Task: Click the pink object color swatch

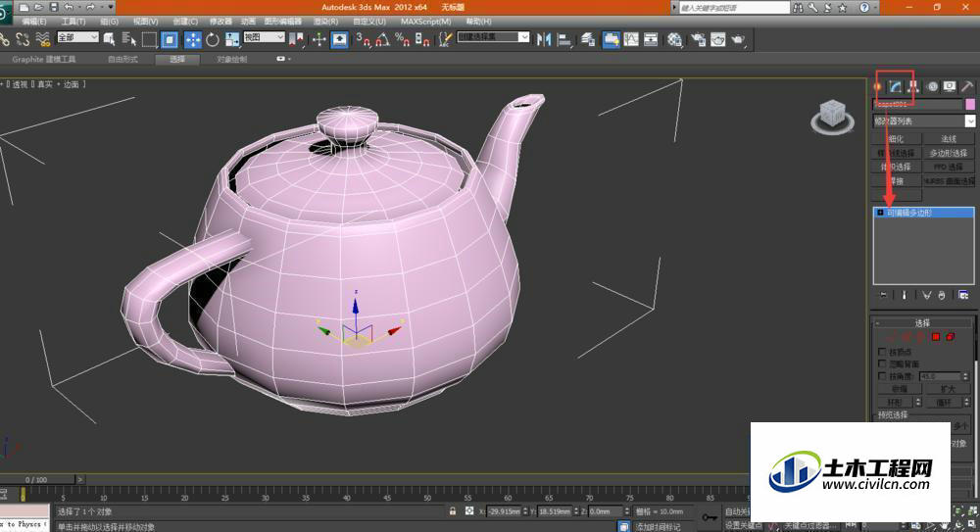Action: 970,104
